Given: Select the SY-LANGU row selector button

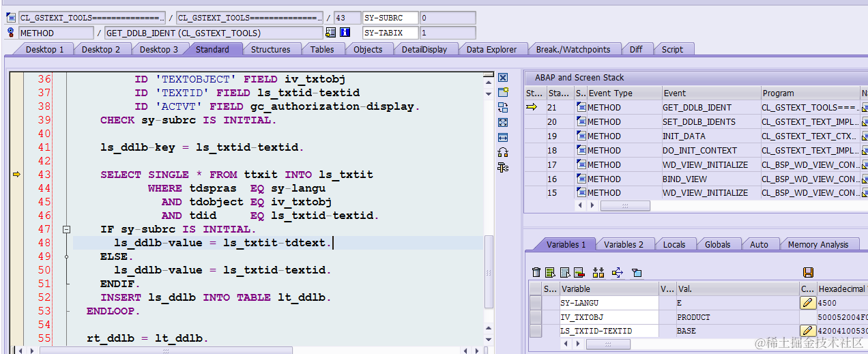Looking at the screenshot, I should coord(536,302).
